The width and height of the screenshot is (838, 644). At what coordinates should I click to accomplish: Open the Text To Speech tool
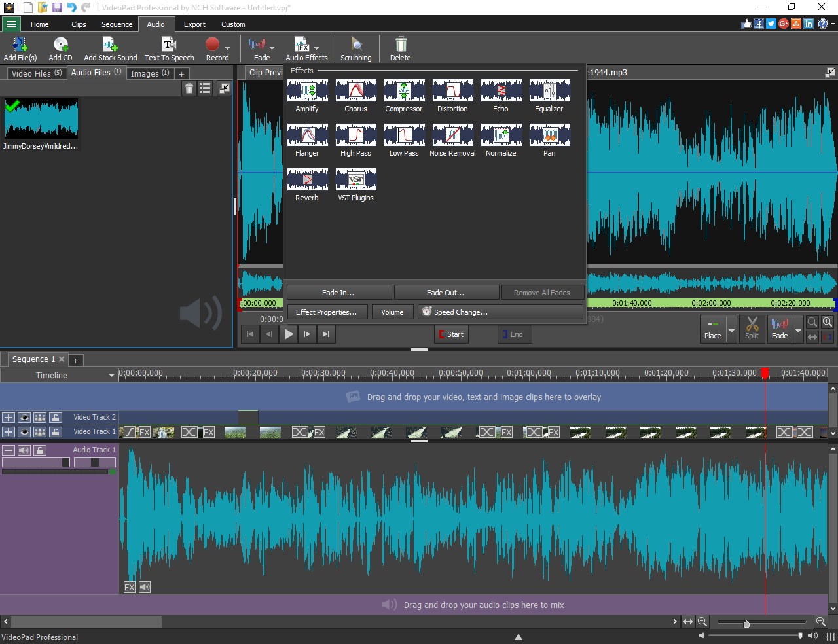point(169,48)
